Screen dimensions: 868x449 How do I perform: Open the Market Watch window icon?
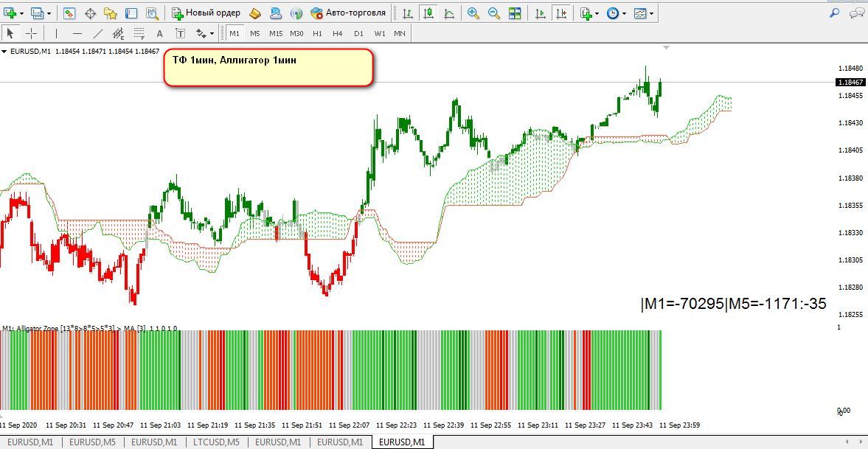pos(69,13)
